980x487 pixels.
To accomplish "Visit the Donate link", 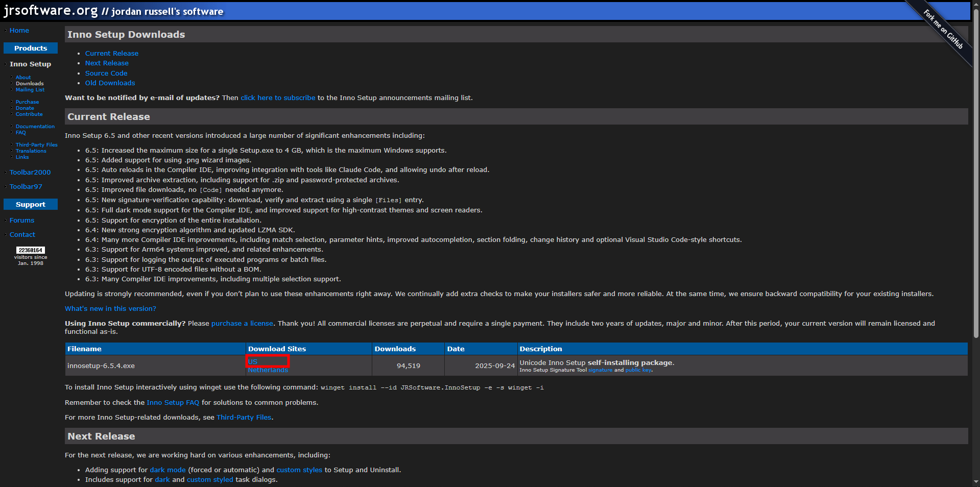I will (25, 108).
